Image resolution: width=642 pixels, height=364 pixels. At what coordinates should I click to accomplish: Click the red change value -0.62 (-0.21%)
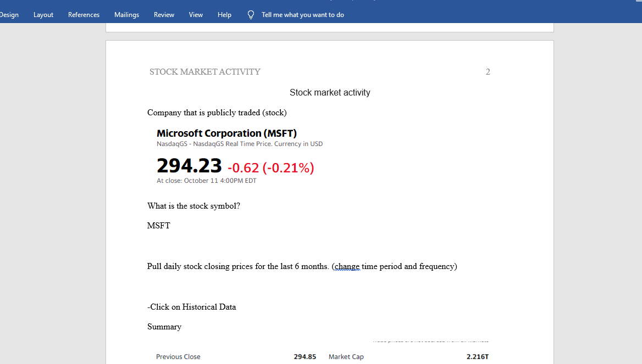(x=270, y=167)
